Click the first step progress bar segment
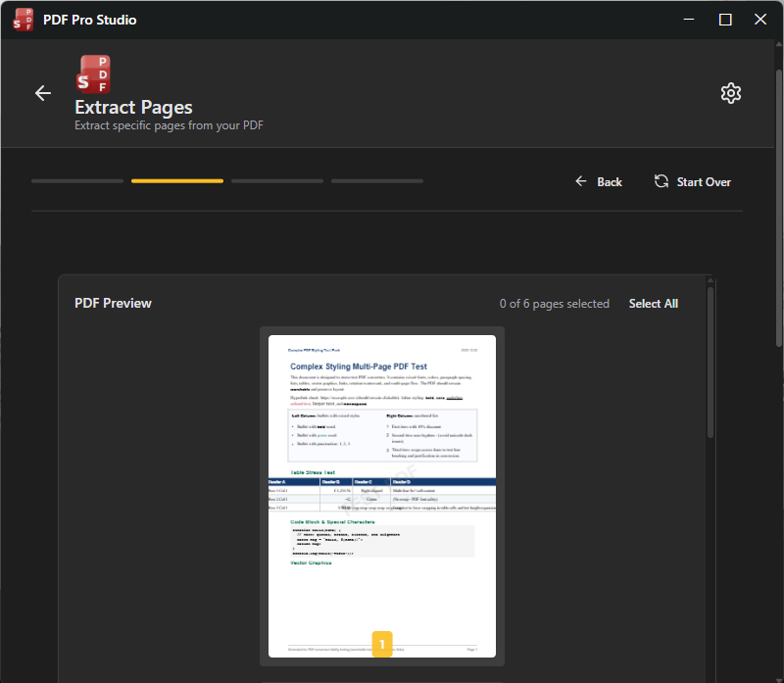784x683 pixels. click(77, 181)
